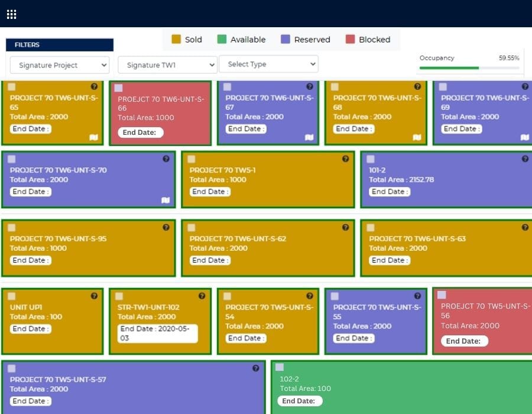Click End Date button on TW5-UNT-S-56
This screenshot has height=414, width=532.
(464, 341)
